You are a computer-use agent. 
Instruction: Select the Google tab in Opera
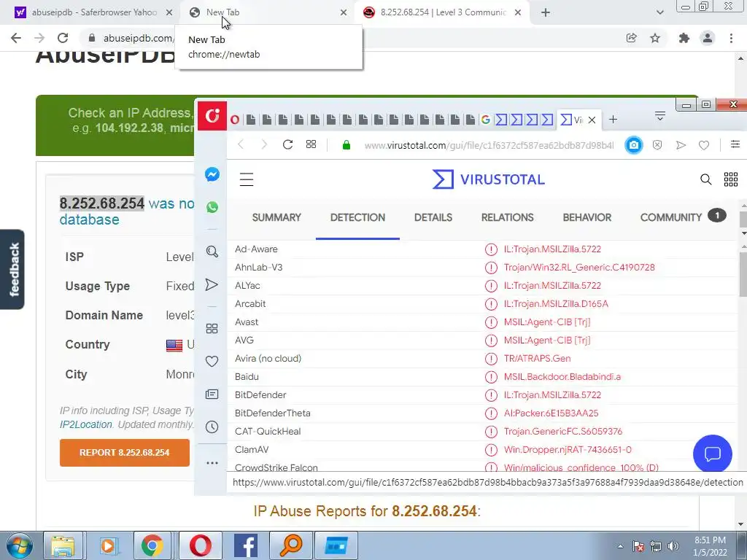pyautogui.click(x=485, y=120)
